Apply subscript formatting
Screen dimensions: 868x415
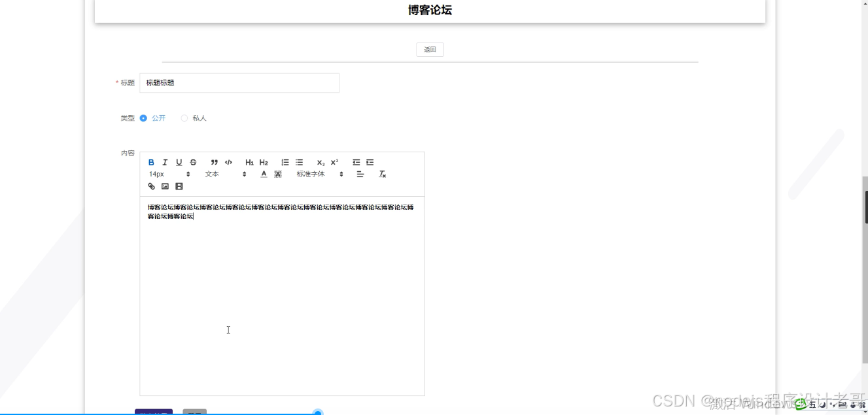click(x=321, y=162)
